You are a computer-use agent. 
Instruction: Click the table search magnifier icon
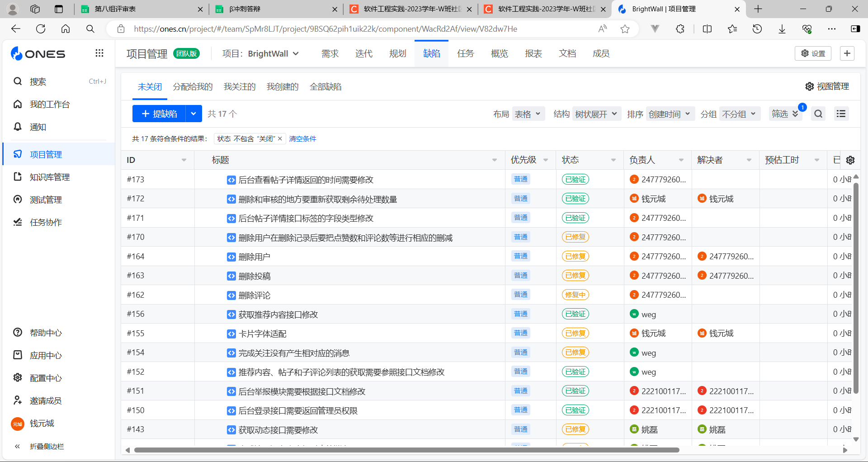(x=818, y=114)
